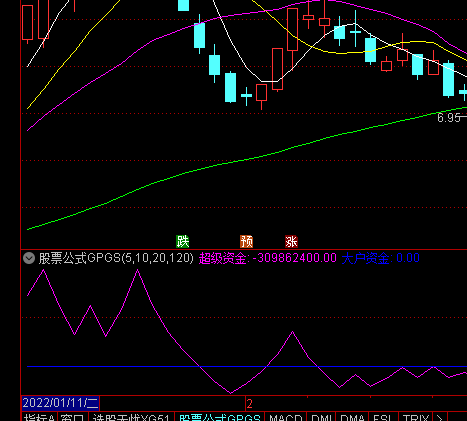Click the green 跌 marker icon
467x421 pixels.
182,241
